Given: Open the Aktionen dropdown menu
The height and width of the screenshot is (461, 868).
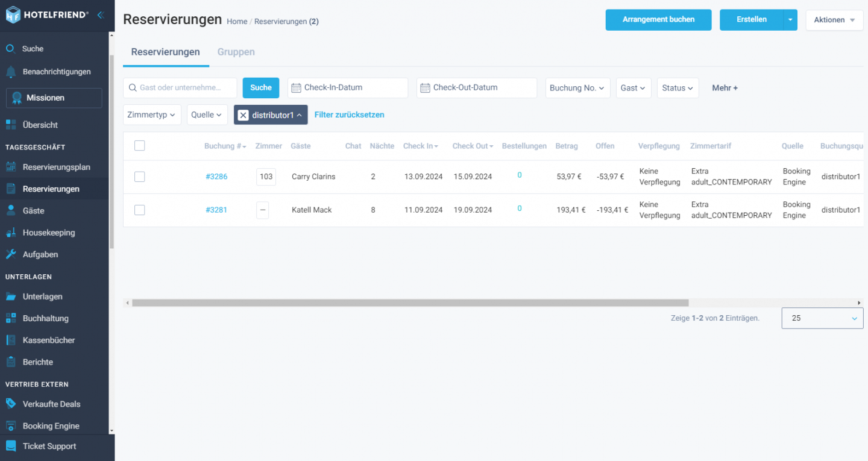Looking at the screenshot, I should pyautogui.click(x=834, y=20).
